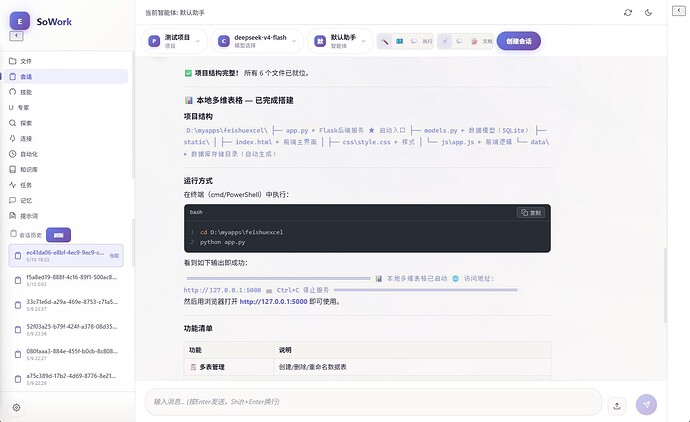Go to the 提示词 sidebar item
690x422 pixels.
pos(66,216)
